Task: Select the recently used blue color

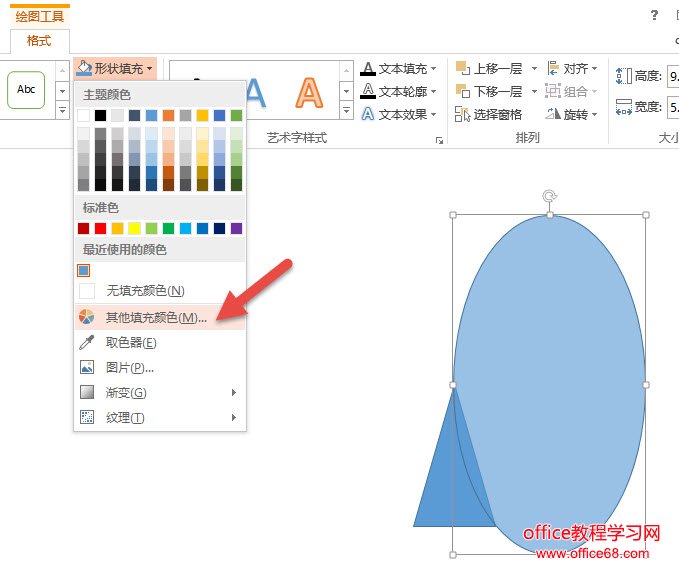Action: coord(83,271)
